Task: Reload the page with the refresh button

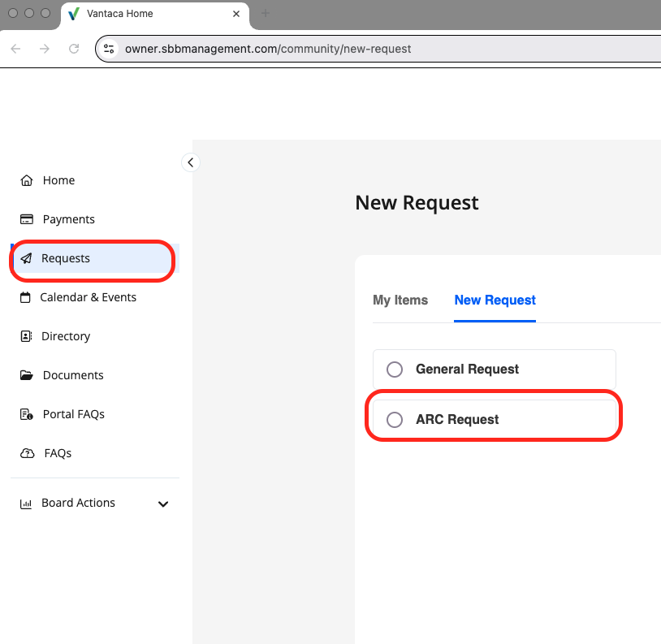Action: coord(74,49)
